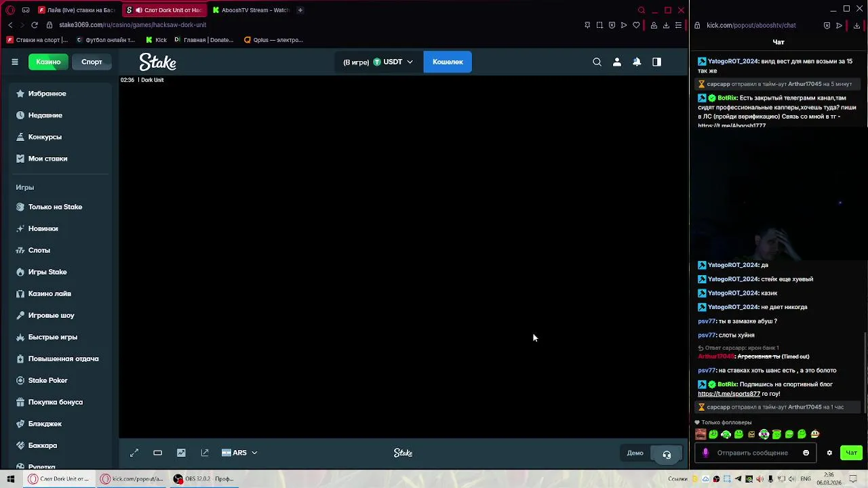Screen dimensions: 868x488
Task: Switch to Лайв ставки browser tab
Action: coord(77,10)
